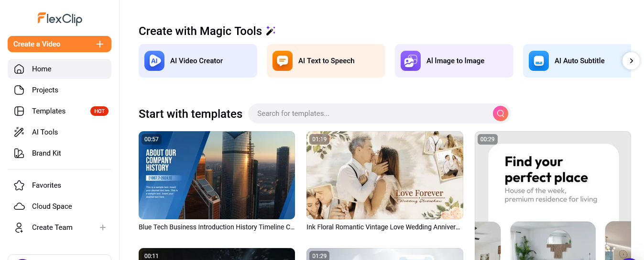Select Love Forever wedding template thumbnail

click(384, 175)
